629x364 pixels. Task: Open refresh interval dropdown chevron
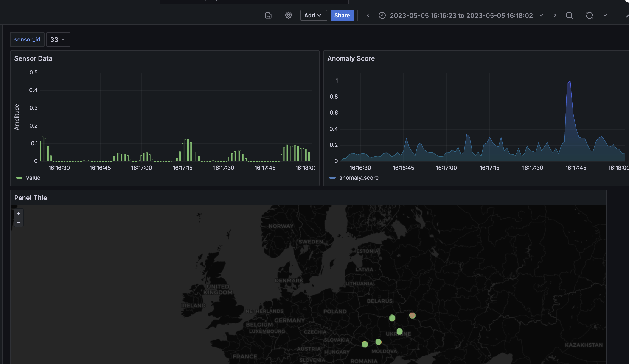click(x=605, y=15)
